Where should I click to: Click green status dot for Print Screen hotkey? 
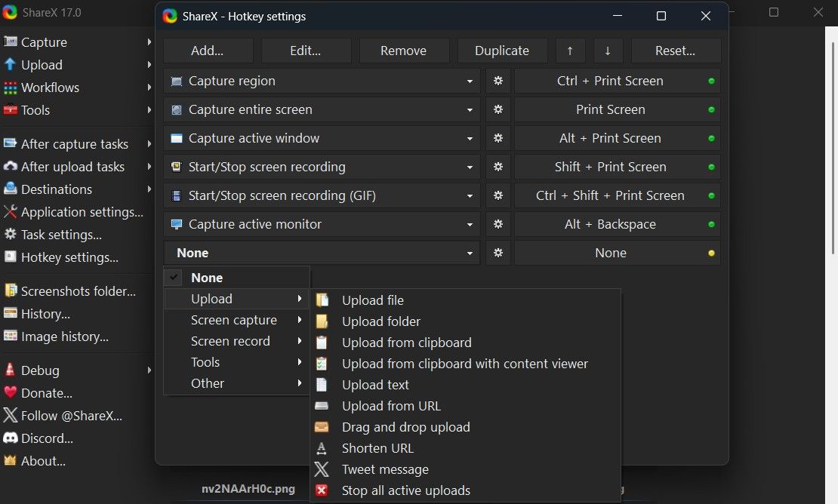click(711, 109)
